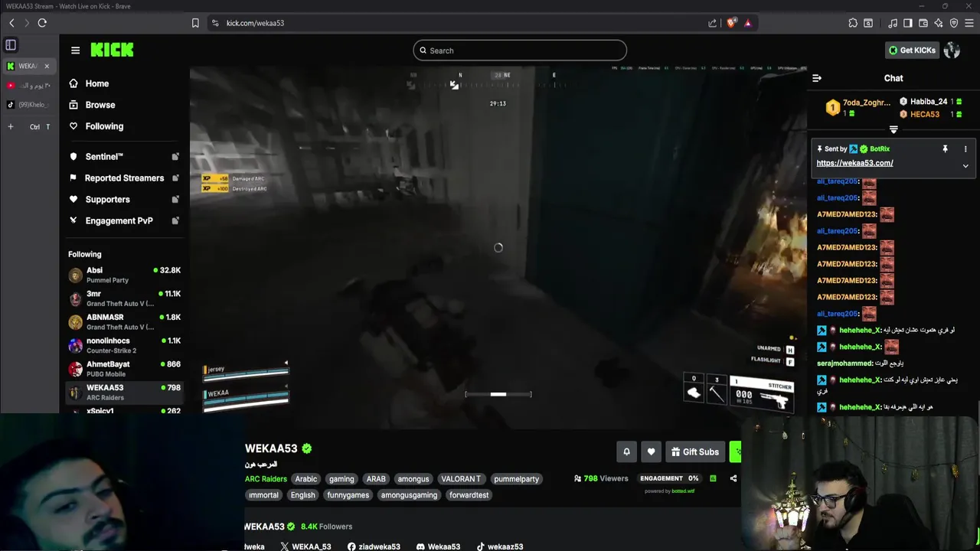Select the funnygames tag
Viewport: 980px width, 551px height.
(348, 495)
